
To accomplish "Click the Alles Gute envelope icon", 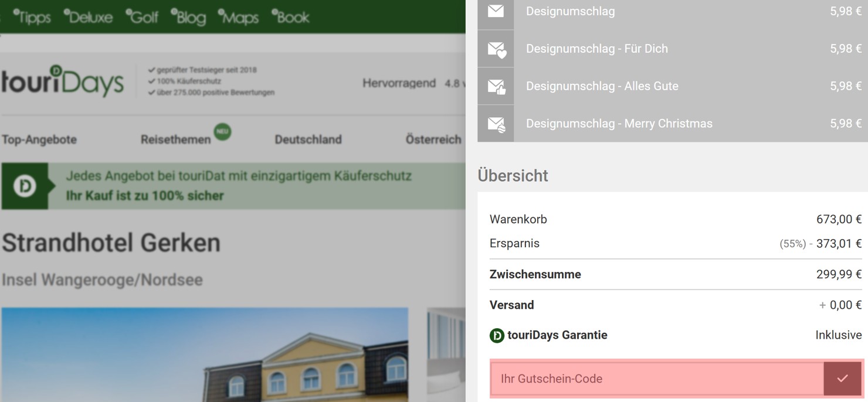I will [x=496, y=86].
